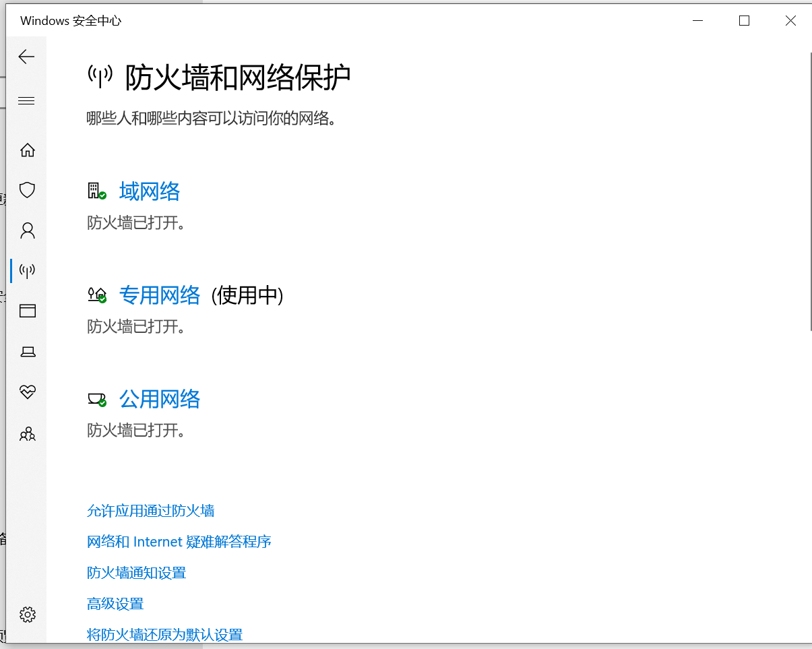Open Settings gear icon in sidebar
812x649 pixels.
(x=27, y=614)
